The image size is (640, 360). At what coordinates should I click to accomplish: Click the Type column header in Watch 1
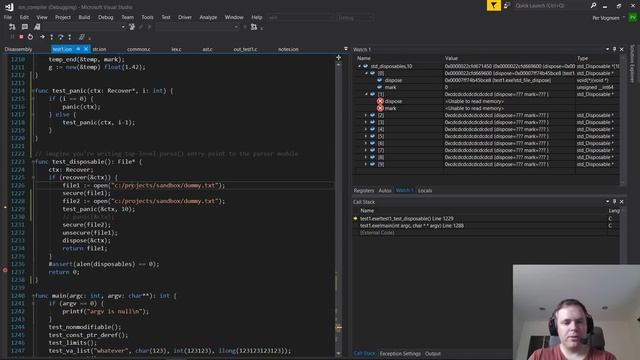tap(582, 58)
